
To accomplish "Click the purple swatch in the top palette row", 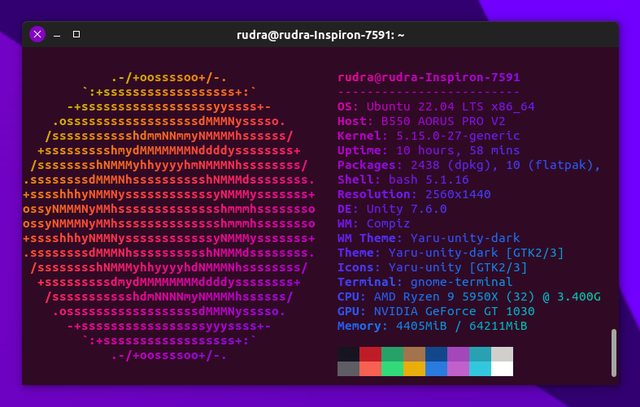I will point(458,354).
